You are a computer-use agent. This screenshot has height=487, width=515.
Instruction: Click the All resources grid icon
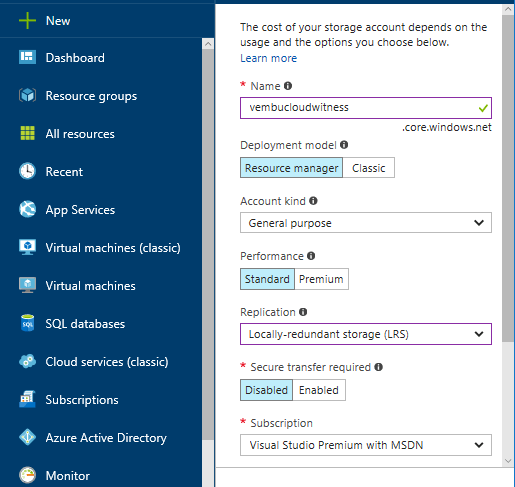(27, 133)
